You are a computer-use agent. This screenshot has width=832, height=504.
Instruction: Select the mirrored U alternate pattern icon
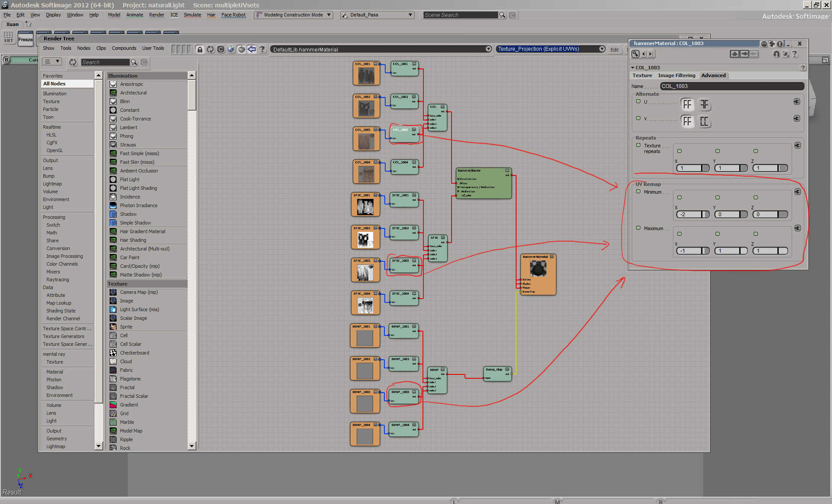pos(705,104)
